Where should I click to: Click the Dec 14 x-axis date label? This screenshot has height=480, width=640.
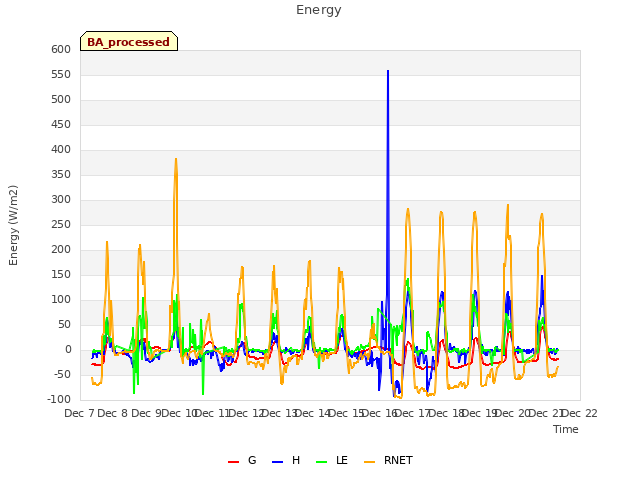(x=312, y=413)
